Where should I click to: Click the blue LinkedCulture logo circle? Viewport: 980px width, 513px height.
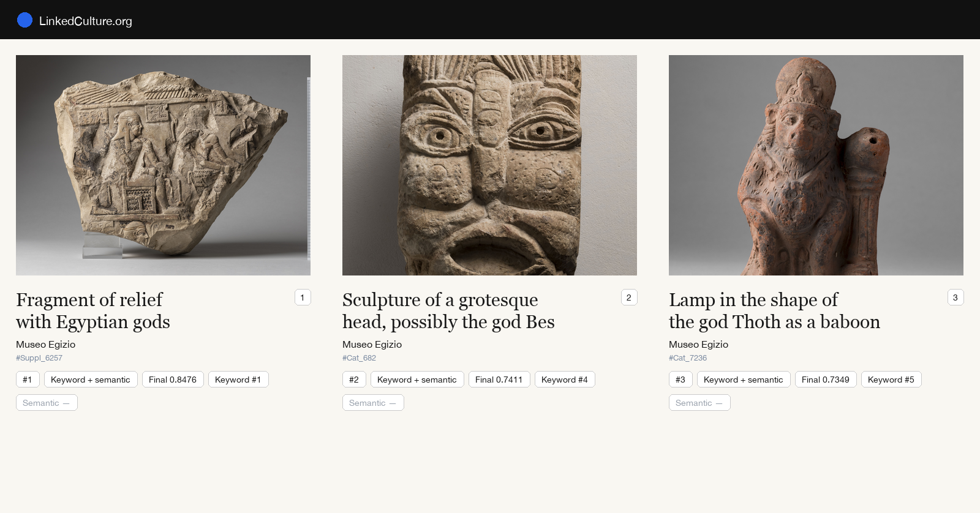[24, 20]
